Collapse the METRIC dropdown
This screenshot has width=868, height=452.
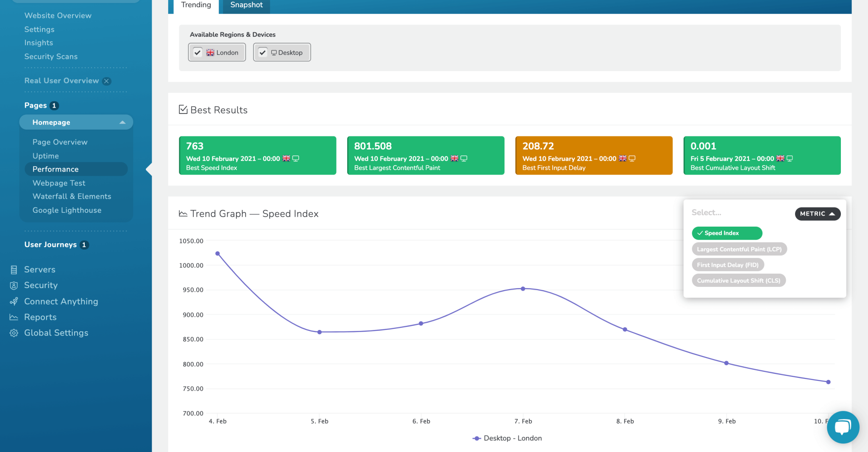click(x=817, y=214)
